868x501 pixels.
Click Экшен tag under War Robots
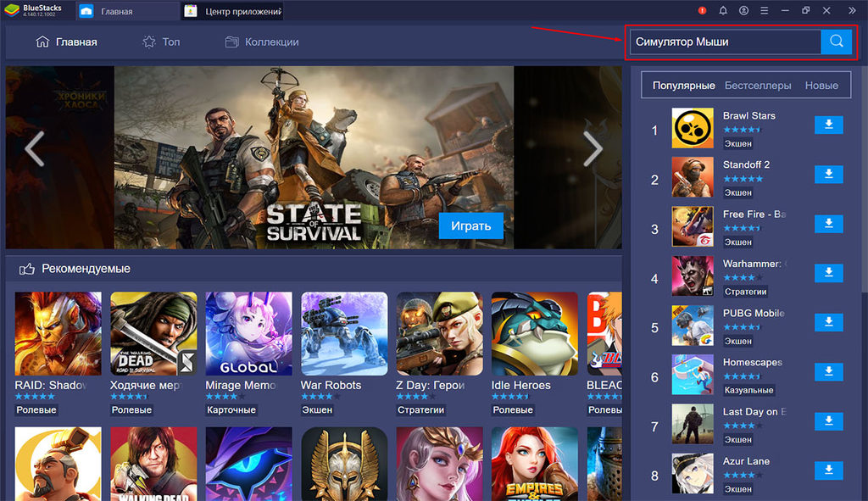(x=317, y=410)
